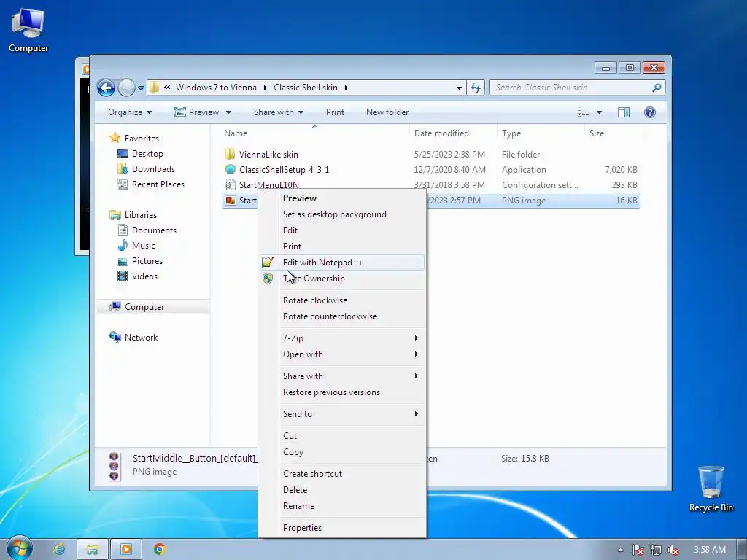Viewport: 747px width, 560px height.
Task: Open the Organize dropdown menu
Action: pos(130,112)
